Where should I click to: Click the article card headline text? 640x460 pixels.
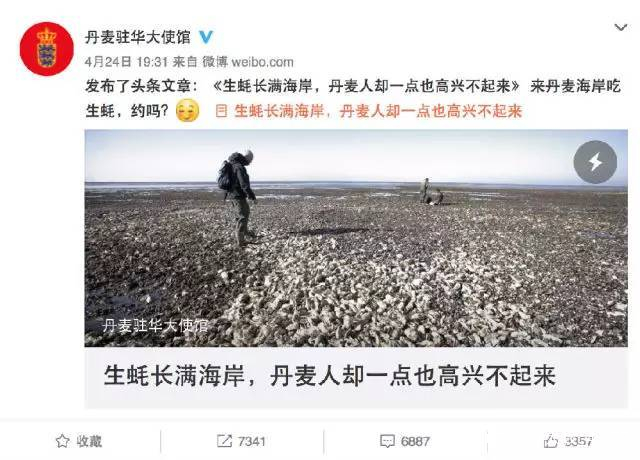point(329,376)
